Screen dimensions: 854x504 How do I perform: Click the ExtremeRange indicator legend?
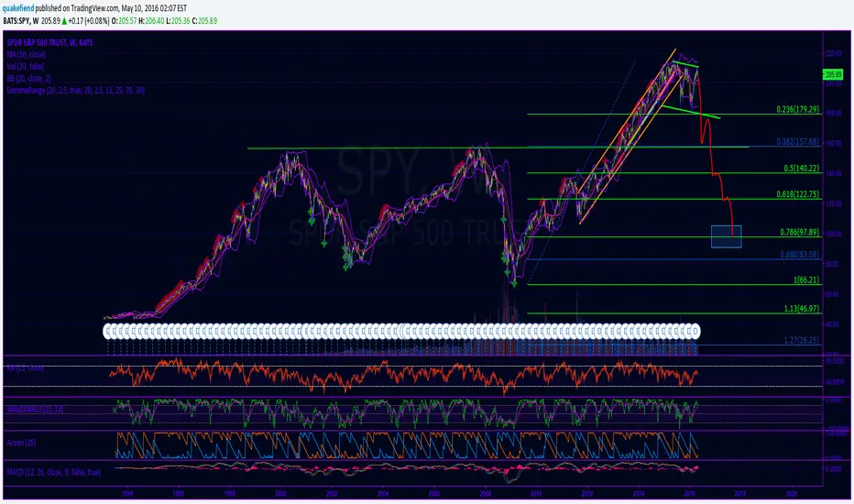76,91
